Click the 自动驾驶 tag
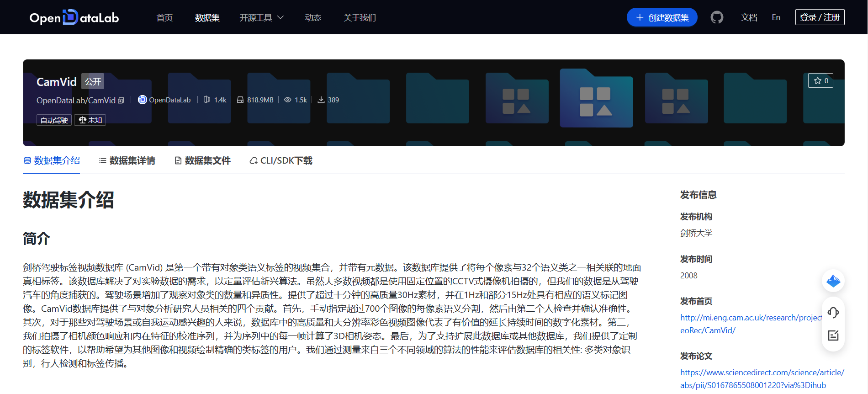The width and height of the screenshot is (868, 394). (54, 120)
